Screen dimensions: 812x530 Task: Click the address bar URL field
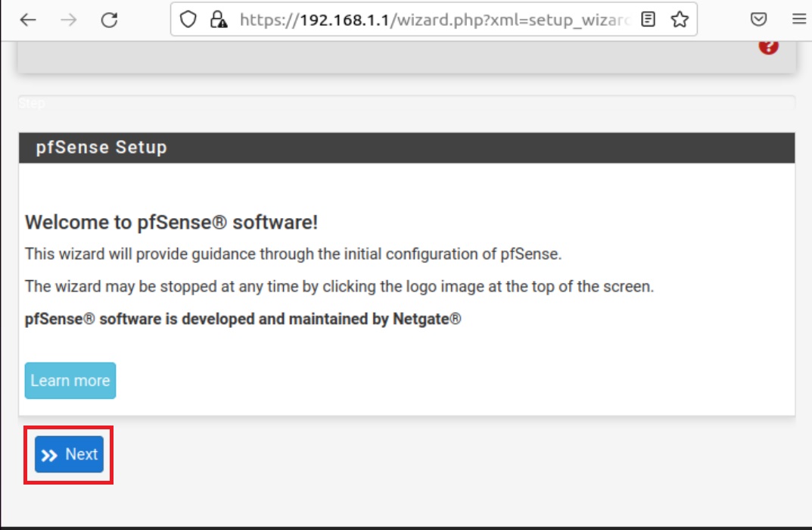[434, 20]
